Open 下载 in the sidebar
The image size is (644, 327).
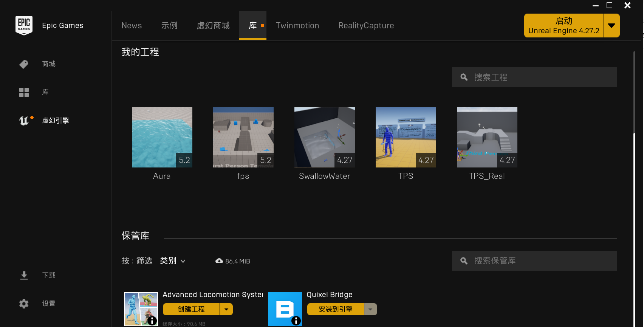pos(49,275)
